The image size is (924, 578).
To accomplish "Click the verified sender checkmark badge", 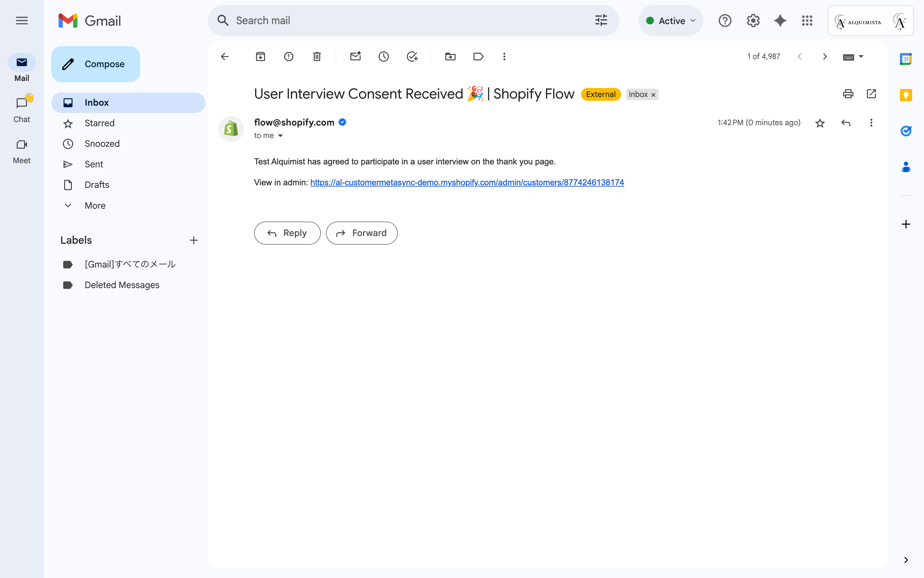I will [343, 122].
